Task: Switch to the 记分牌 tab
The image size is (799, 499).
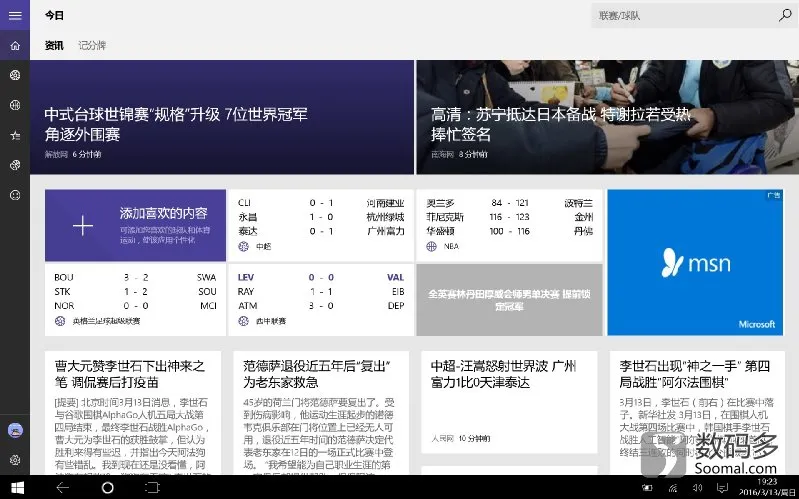Action: 92,45
